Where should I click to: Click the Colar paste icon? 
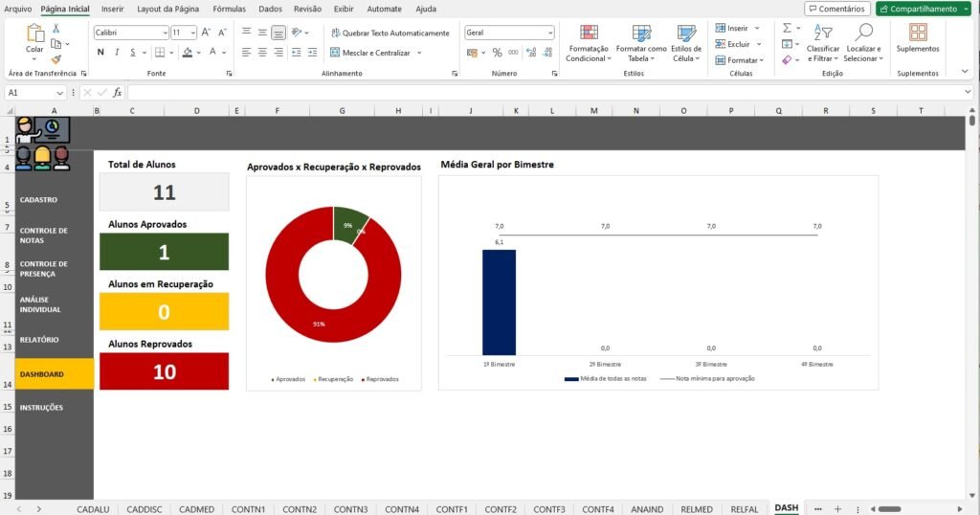34,34
